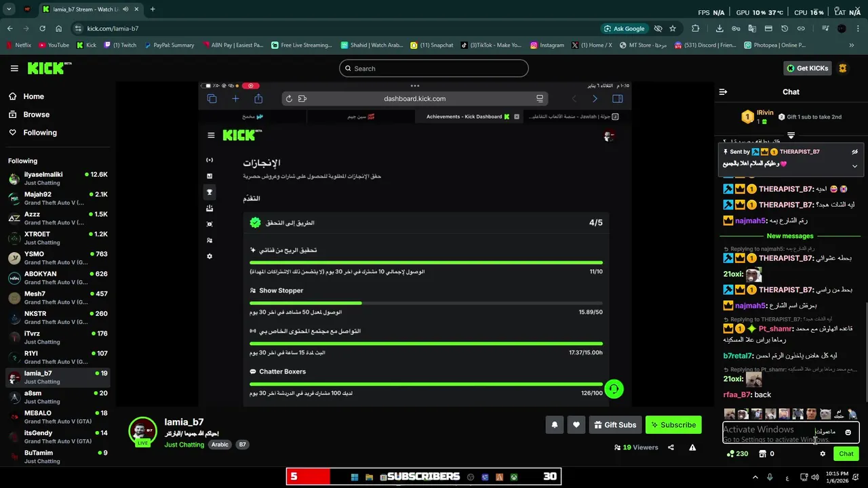The width and height of the screenshot is (868, 488).
Task: Click the Kick search box
Action: (433, 68)
